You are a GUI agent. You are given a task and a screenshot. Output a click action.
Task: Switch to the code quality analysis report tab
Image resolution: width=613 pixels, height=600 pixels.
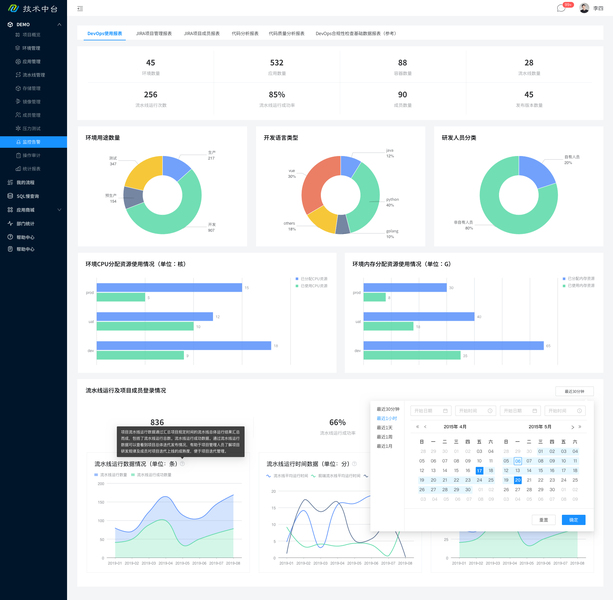pyautogui.click(x=286, y=33)
